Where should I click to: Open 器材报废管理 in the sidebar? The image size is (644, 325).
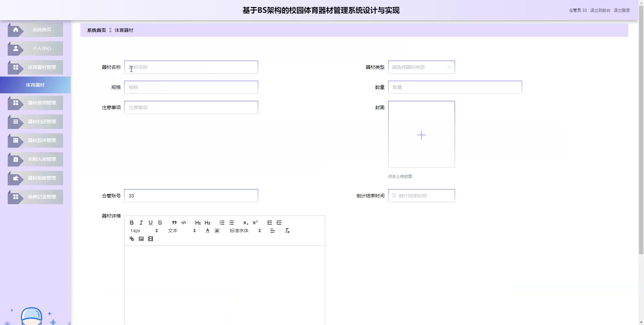[x=35, y=178]
